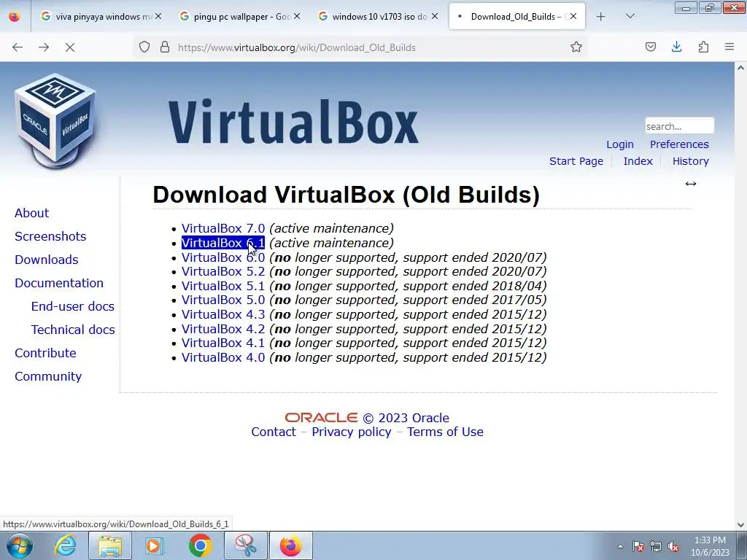
Task: Open the VirtualBox 6.0 builds link
Action: point(223,257)
